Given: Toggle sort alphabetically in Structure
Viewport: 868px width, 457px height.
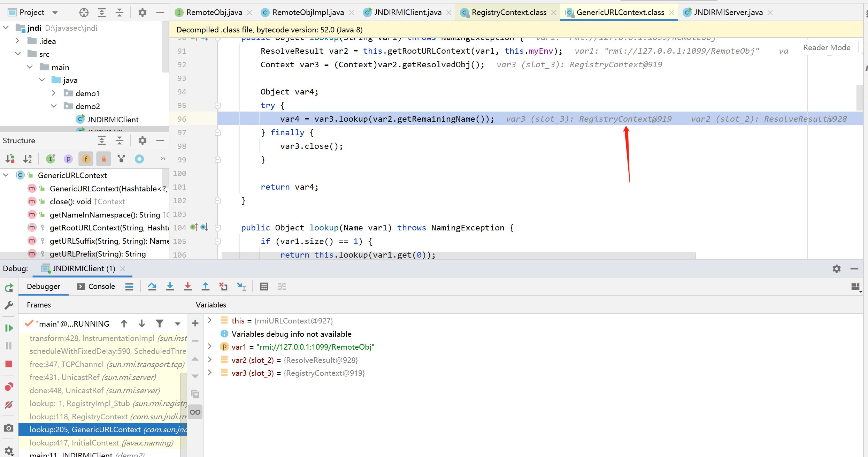Looking at the screenshot, I should (x=28, y=159).
